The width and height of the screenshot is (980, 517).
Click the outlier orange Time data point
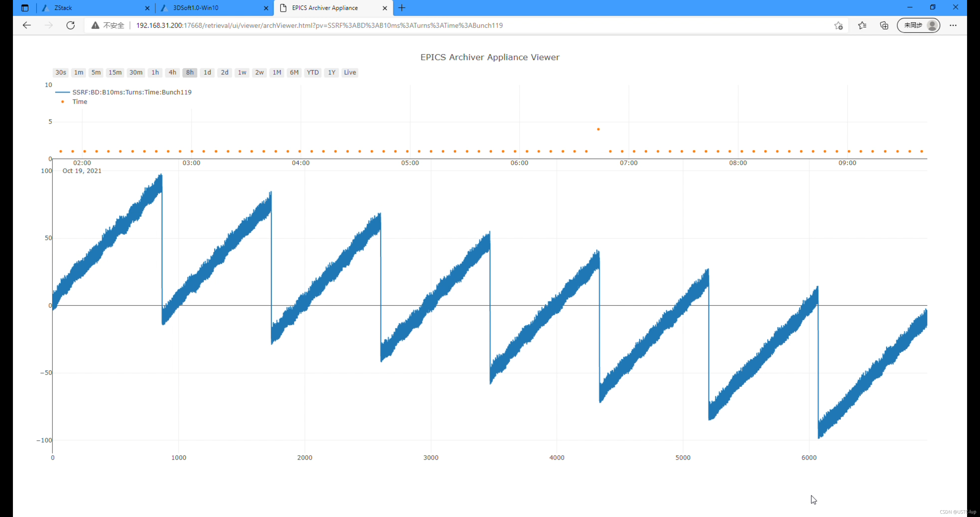[598, 129]
